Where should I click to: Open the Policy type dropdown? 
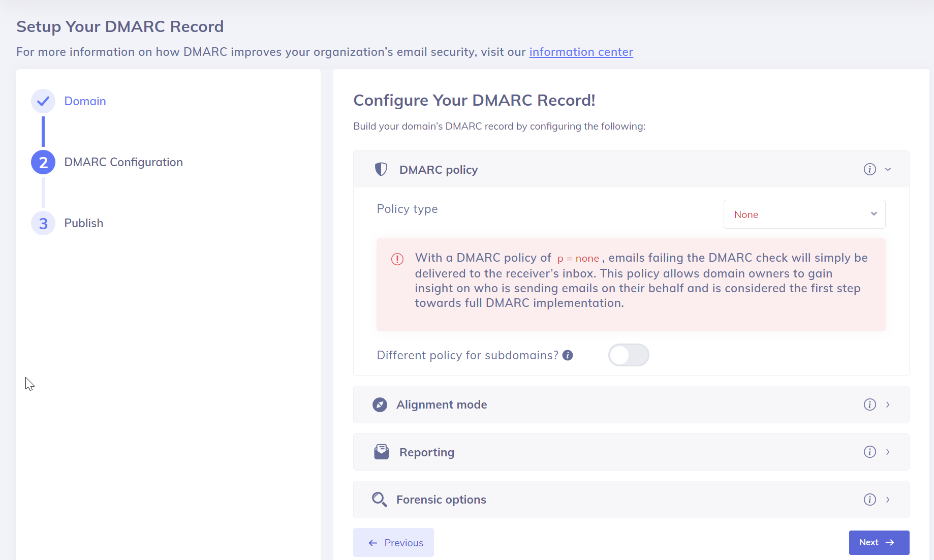(x=804, y=214)
